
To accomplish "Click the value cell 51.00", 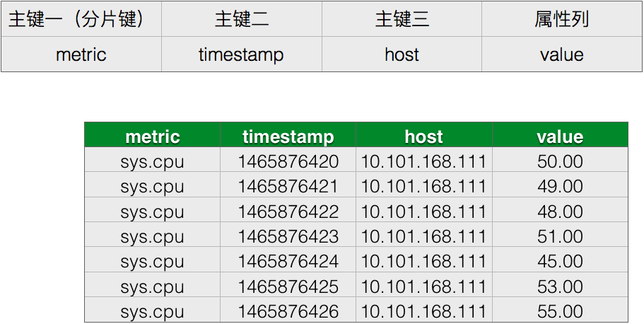I will pyautogui.click(x=560, y=235).
